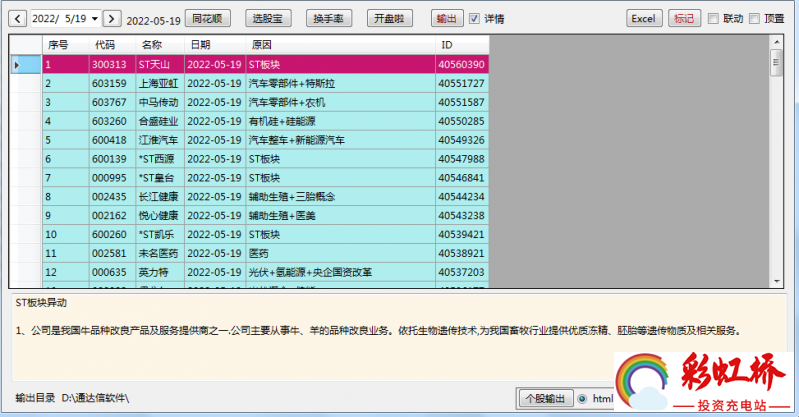Select the html radio button
The width and height of the screenshot is (799, 417).
coord(582,399)
